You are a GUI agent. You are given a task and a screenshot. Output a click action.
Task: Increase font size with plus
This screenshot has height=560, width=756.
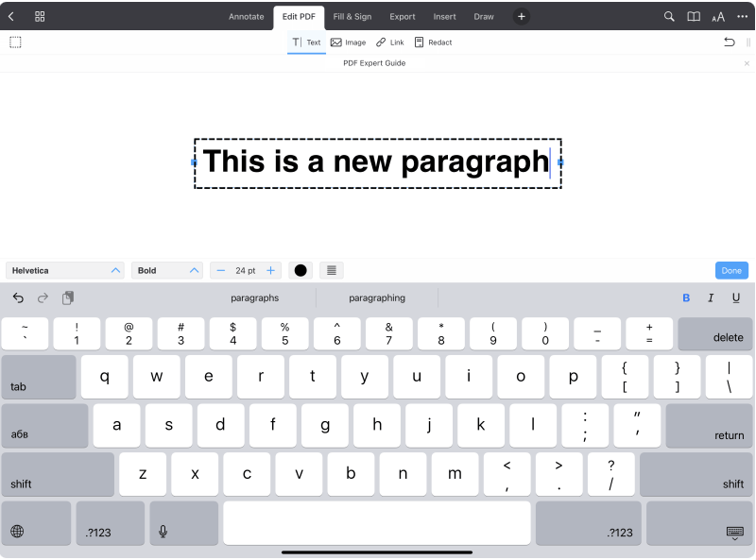point(271,270)
